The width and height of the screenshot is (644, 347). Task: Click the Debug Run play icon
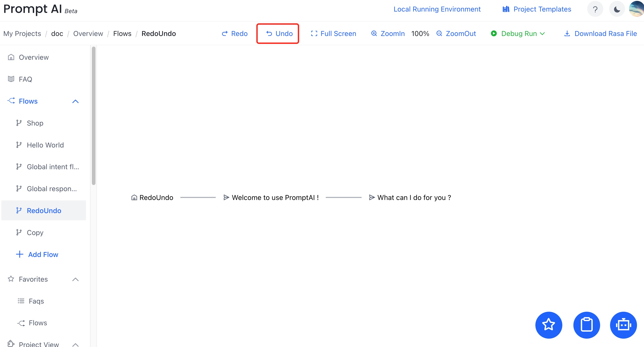[x=494, y=33]
